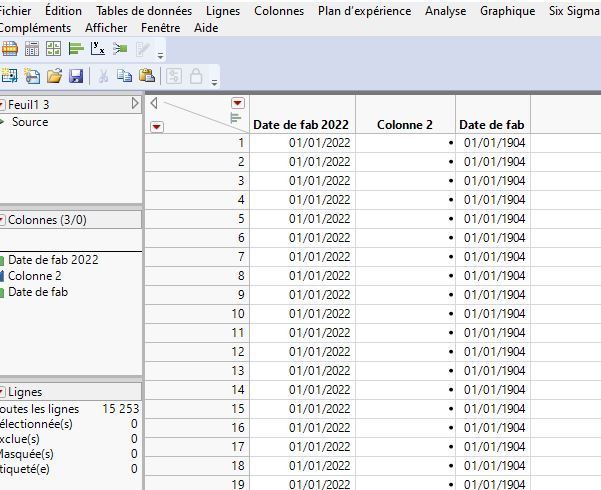Click the scissors cut icon

(x=103, y=76)
